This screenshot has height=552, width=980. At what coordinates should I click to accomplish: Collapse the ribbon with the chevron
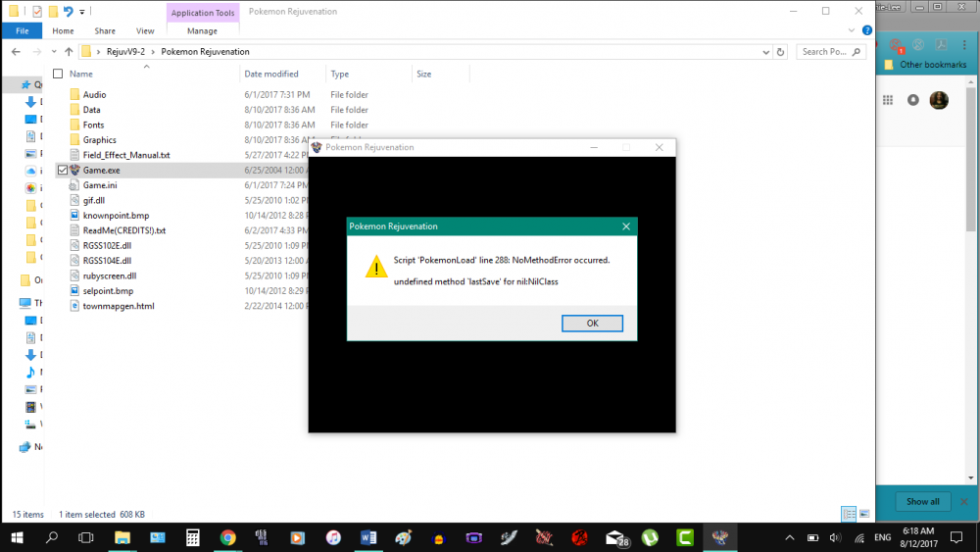click(x=852, y=30)
